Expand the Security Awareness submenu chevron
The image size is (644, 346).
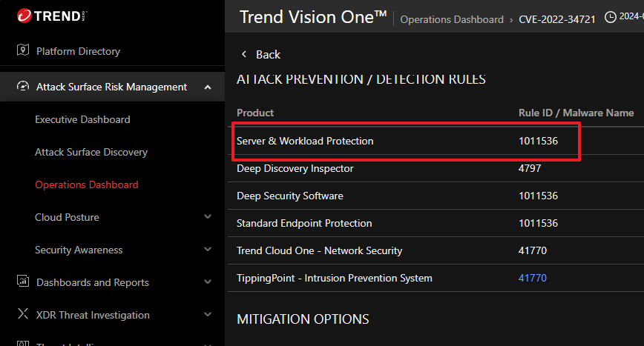click(208, 250)
